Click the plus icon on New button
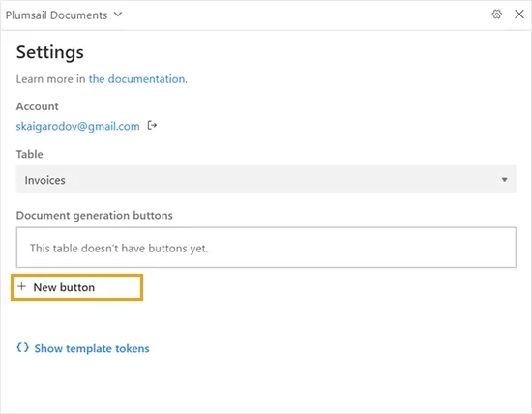The height and width of the screenshot is (414, 532). coord(21,286)
